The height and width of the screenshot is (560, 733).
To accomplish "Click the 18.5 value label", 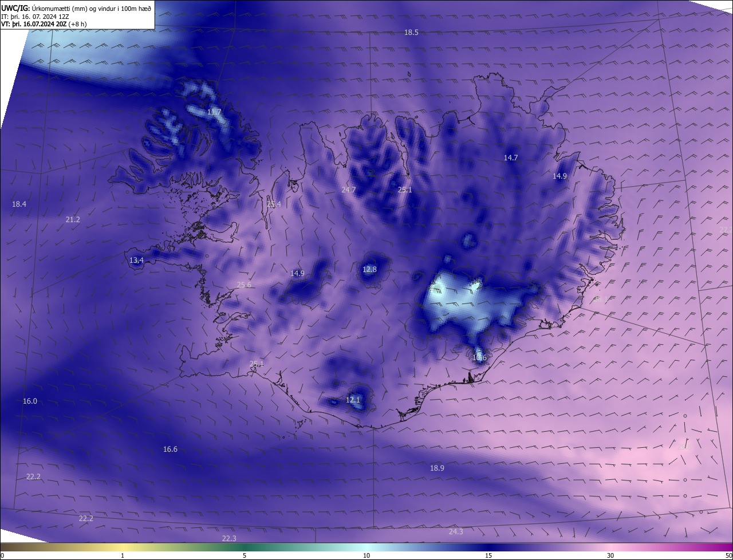I will 411,33.
